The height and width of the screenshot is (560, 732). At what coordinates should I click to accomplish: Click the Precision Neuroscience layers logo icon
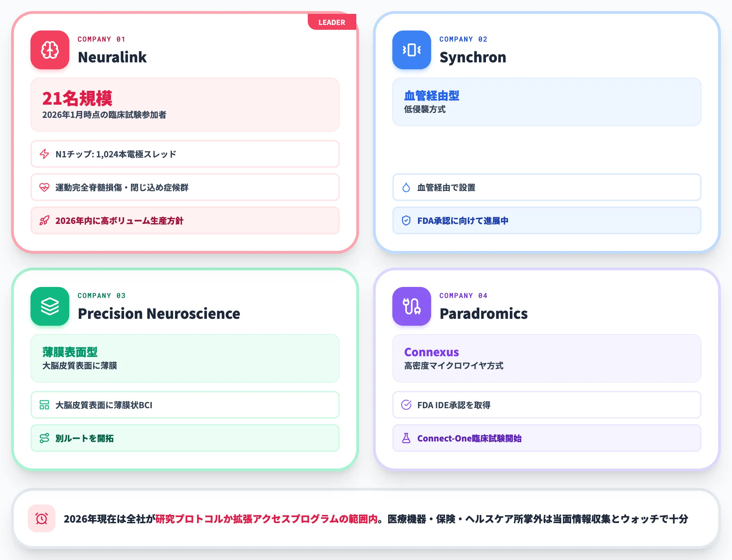coord(50,306)
